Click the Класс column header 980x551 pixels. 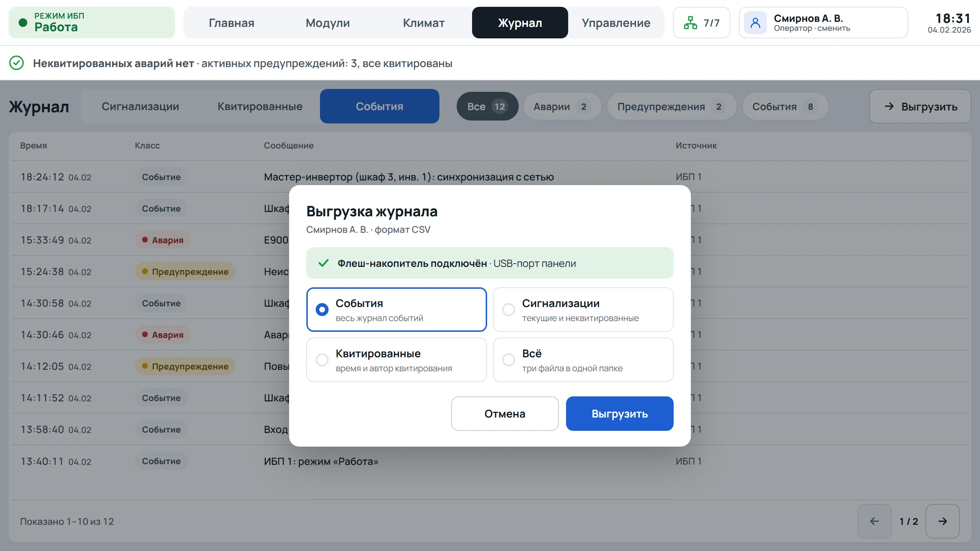[147, 145]
